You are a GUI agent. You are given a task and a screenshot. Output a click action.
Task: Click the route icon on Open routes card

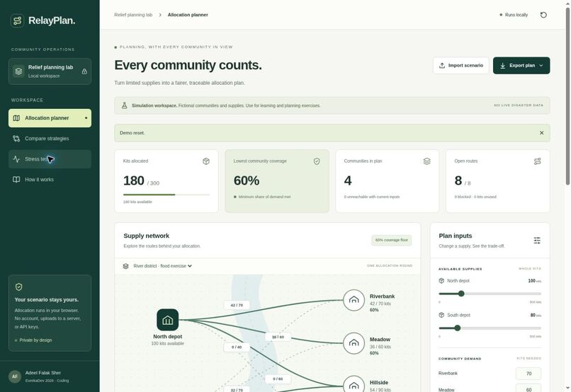pyautogui.click(x=538, y=161)
